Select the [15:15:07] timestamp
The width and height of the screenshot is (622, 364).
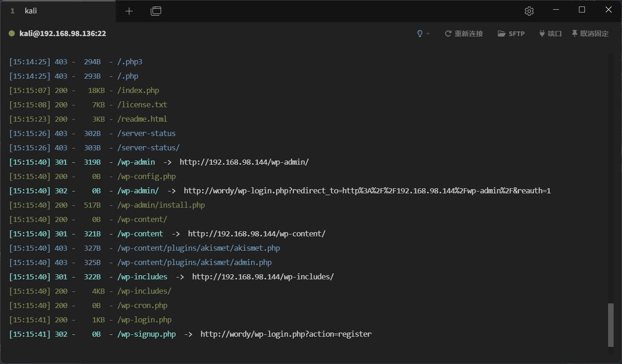pos(30,90)
